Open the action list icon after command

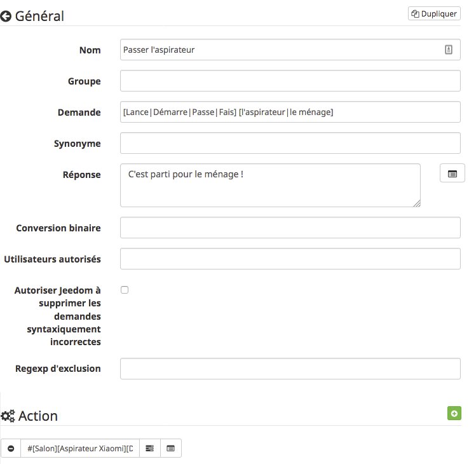149,448
